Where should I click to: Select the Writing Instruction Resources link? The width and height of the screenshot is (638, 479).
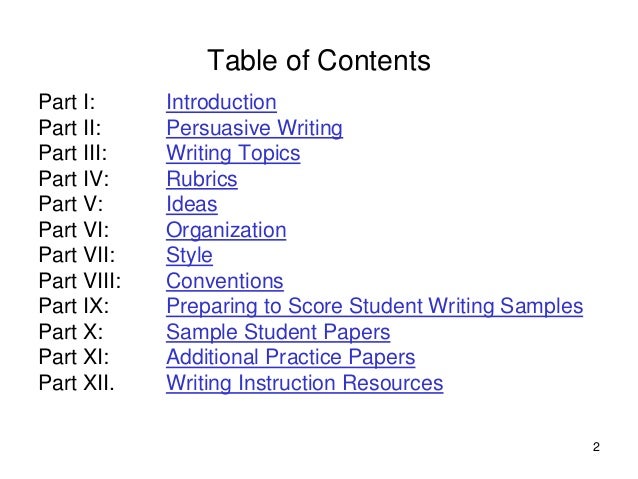[304, 383]
